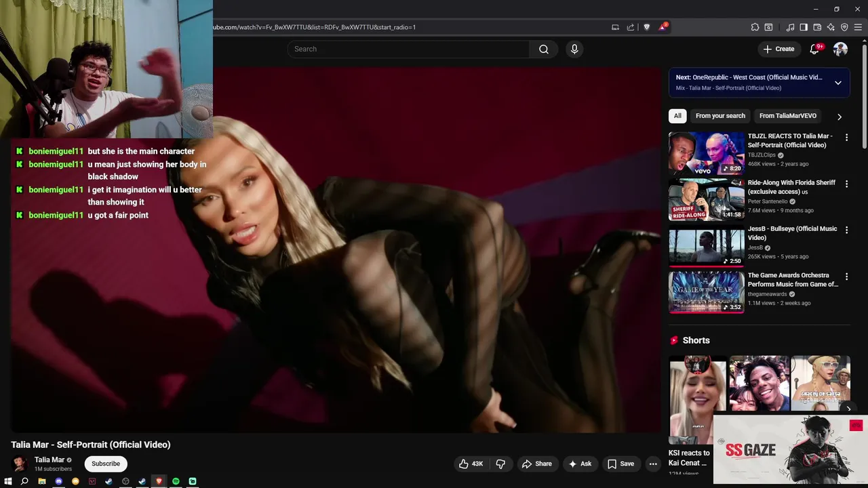Open options for Ride-Along With Florida Sheriff video

[x=846, y=184]
